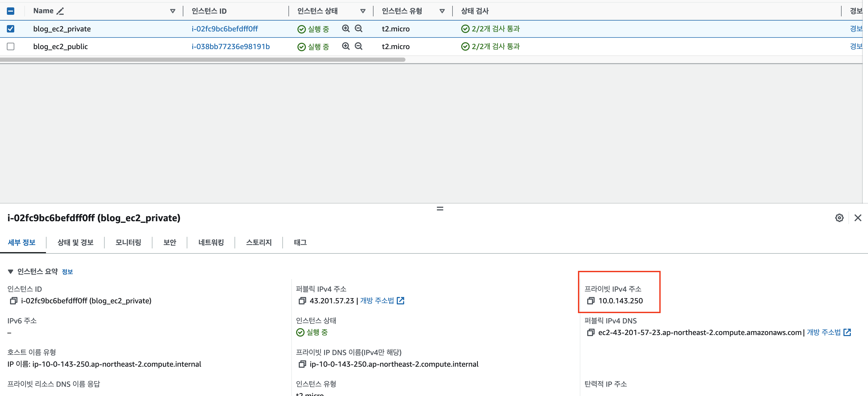
Task: Click zoom-in icon on blog_ec2_private row
Action: pos(346,29)
